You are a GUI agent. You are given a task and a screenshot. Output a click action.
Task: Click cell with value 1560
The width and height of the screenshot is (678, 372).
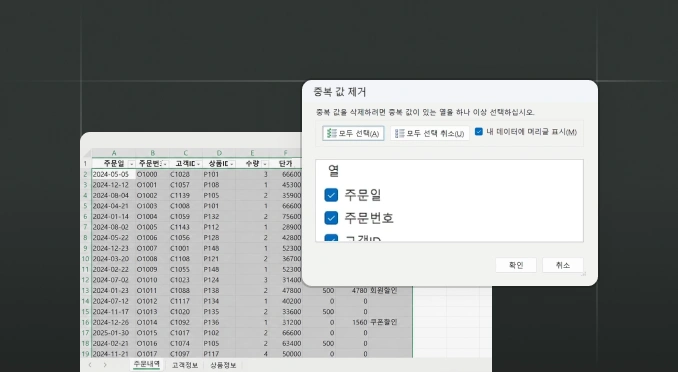click(x=352, y=322)
